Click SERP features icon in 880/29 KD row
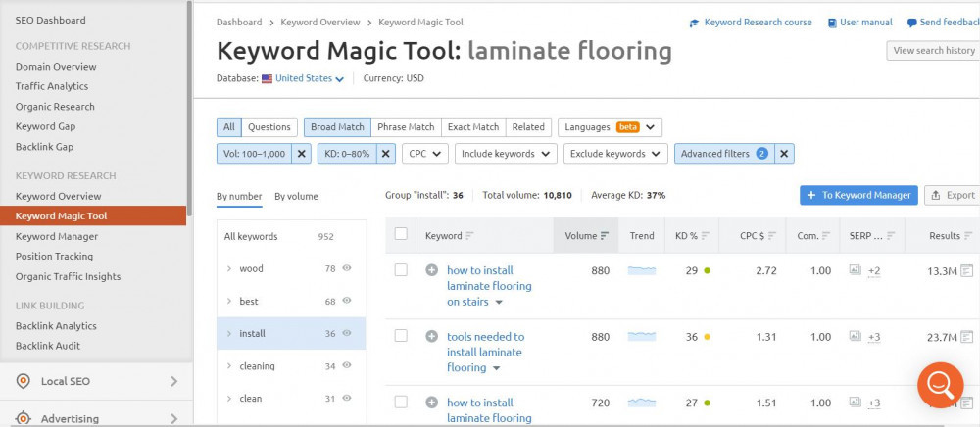 pyautogui.click(x=855, y=269)
